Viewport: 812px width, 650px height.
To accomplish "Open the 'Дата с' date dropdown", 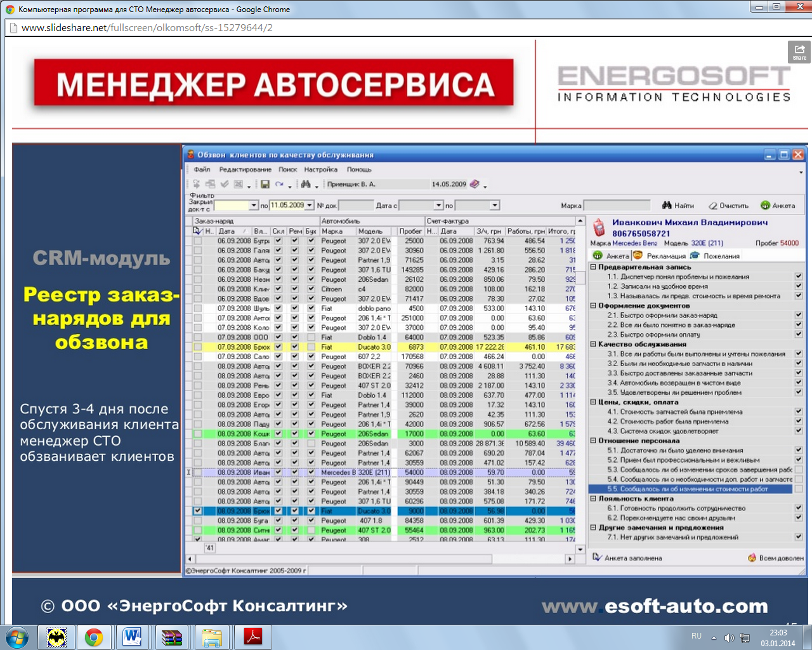I will click(438, 206).
